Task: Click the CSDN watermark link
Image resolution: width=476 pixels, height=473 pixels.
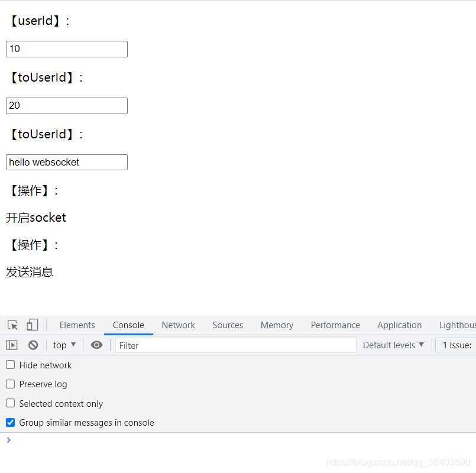Action: (x=399, y=462)
